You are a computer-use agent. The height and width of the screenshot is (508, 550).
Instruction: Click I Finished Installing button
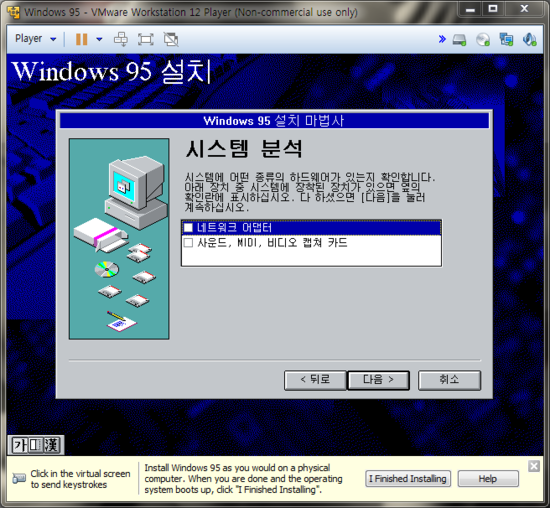tap(408, 479)
